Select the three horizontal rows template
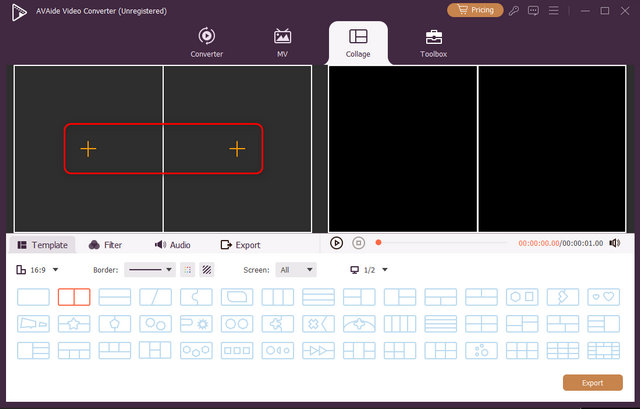 pos(318,297)
